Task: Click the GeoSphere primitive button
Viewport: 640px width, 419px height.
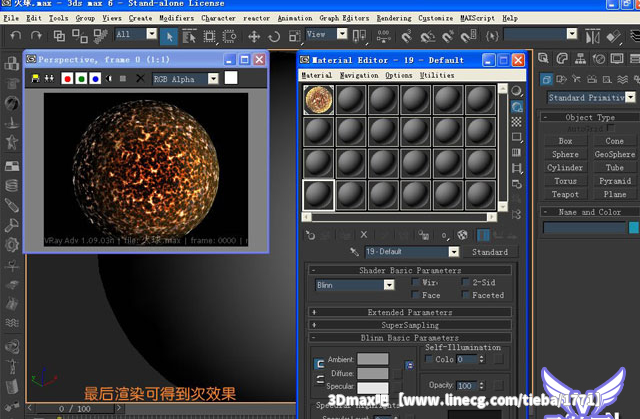Action: (x=614, y=154)
